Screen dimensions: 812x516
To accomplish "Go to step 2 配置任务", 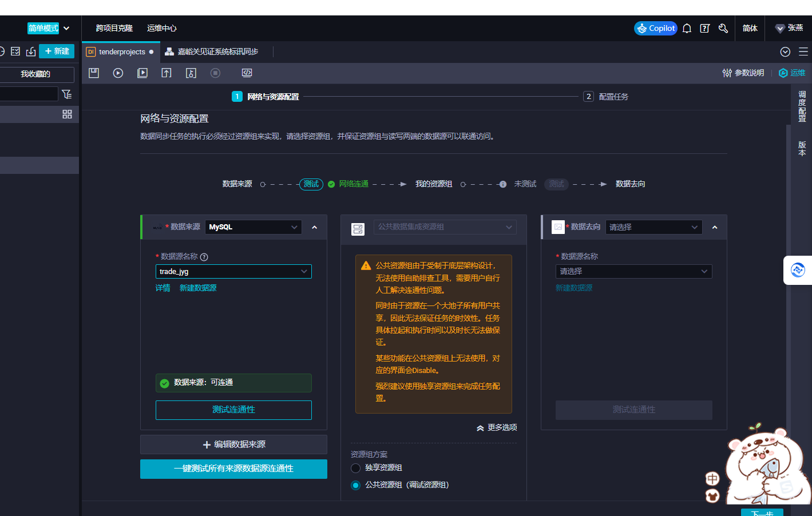I will [x=606, y=97].
